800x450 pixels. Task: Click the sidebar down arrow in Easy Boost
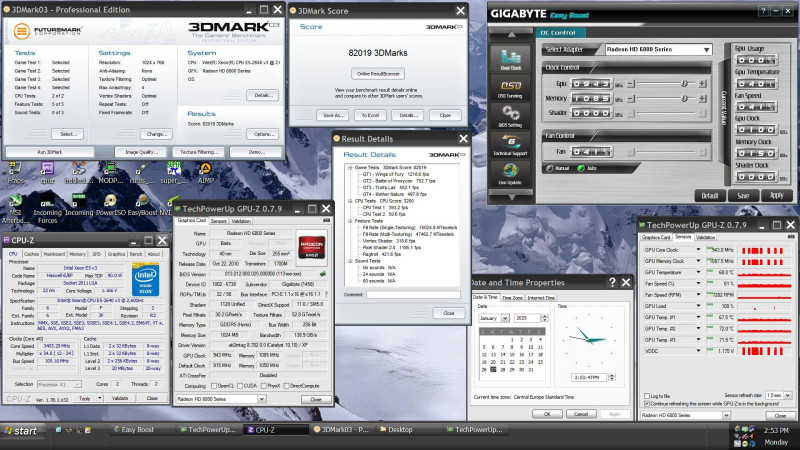[x=511, y=196]
